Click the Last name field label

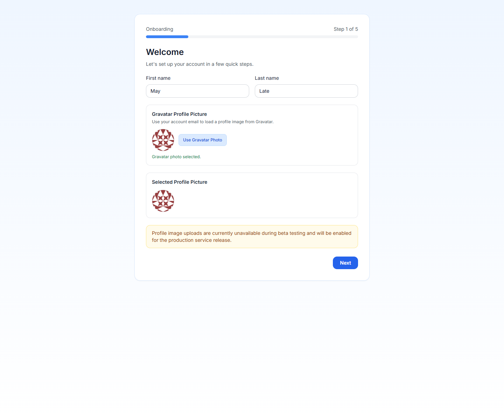[x=267, y=78]
